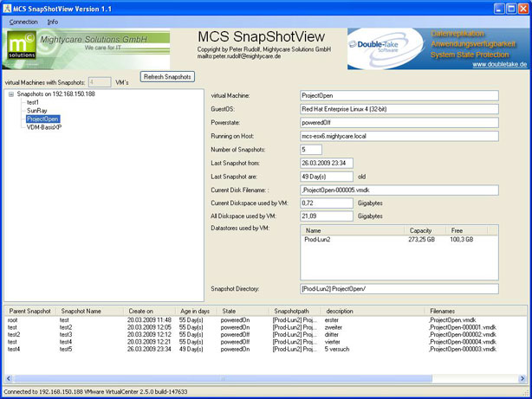Collapse the Snapshots on 192.168.150.188 tree node
Viewport: 532px width, 399px height.
click(x=11, y=93)
